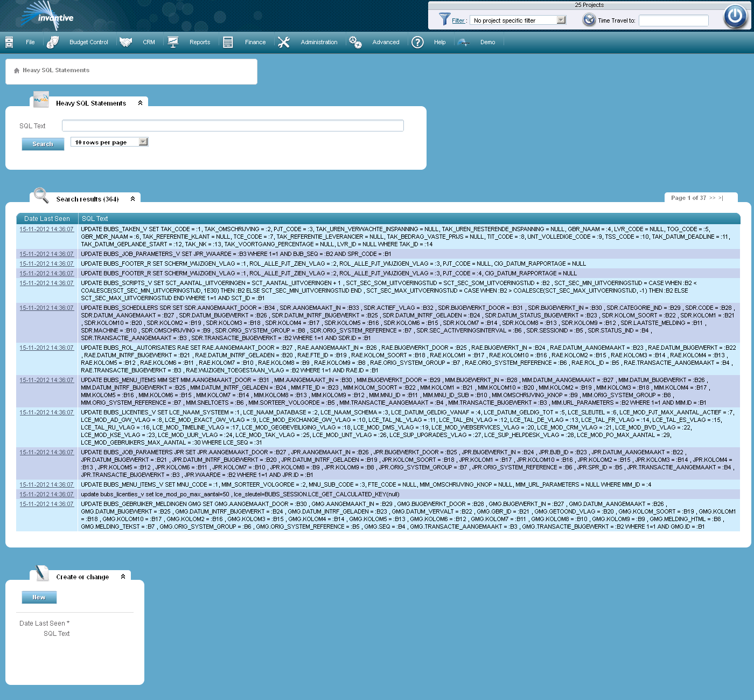Select the Budget Control shield icon
The width and height of the screenshot is (754, 700).
coord(53,42)
